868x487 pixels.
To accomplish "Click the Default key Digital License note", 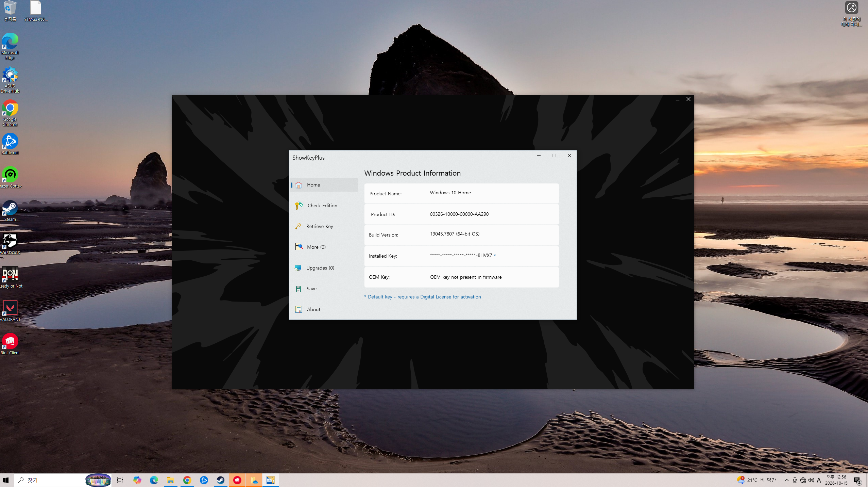I will [x=423, y=297].
